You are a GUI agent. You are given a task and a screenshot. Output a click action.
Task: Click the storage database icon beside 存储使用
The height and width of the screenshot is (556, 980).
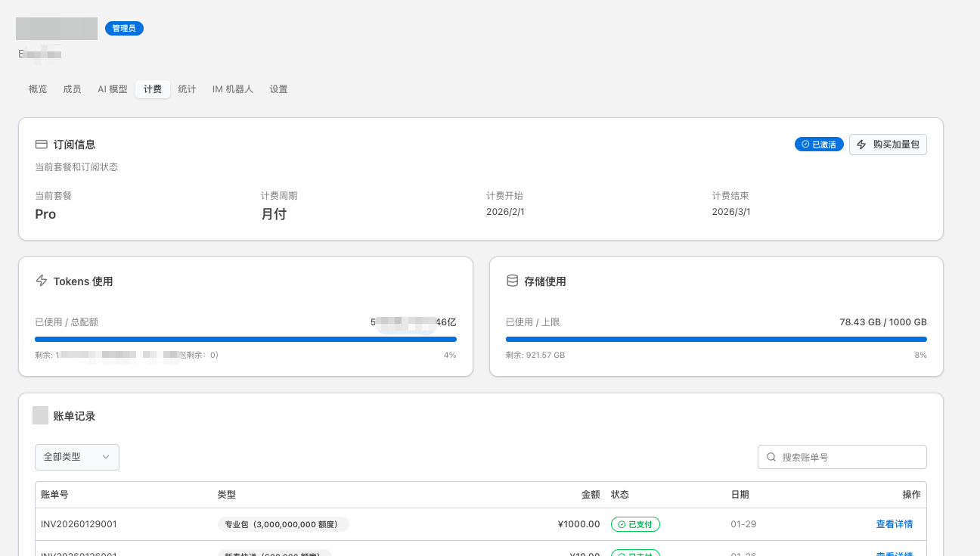coord(513,281)
